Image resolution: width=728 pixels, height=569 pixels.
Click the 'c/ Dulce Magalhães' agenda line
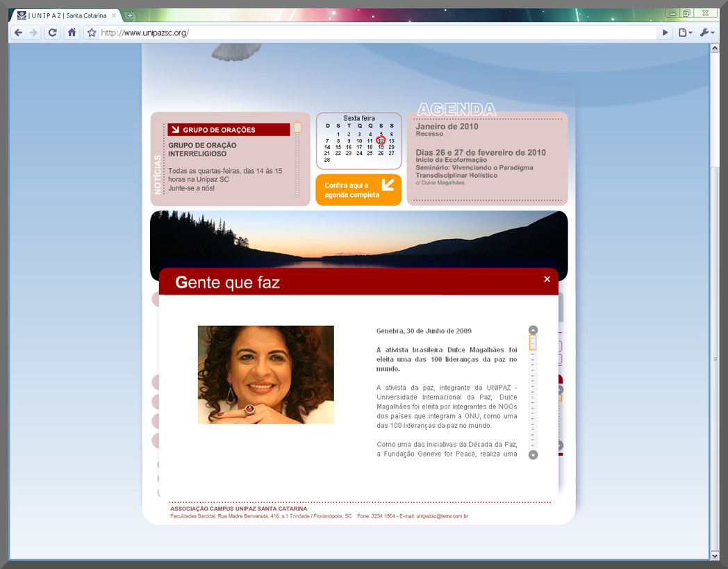(440, 183)
